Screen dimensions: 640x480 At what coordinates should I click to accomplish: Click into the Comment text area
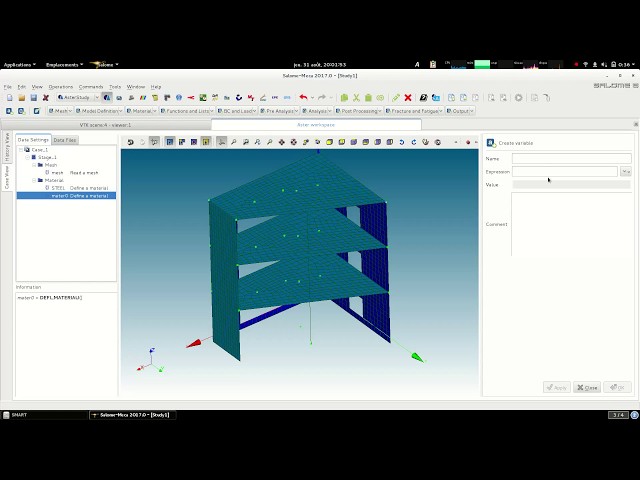tap(571, 224)
